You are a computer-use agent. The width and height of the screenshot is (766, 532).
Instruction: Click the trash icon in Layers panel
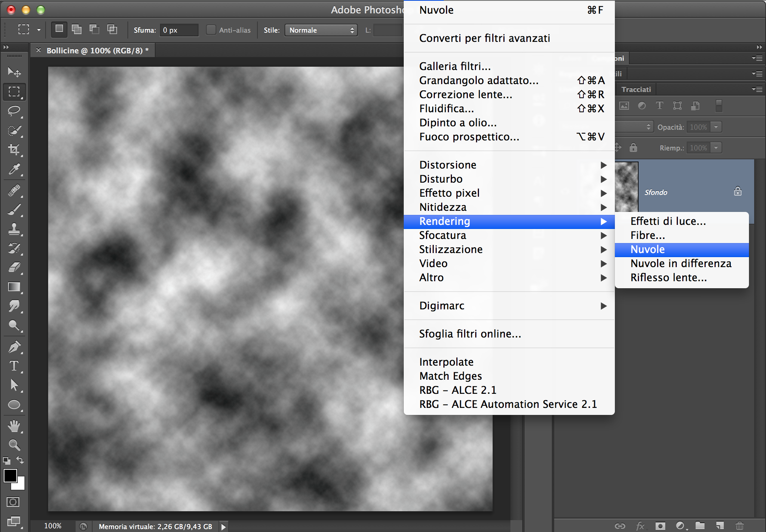pyautogui.click(x=739, y=525)
